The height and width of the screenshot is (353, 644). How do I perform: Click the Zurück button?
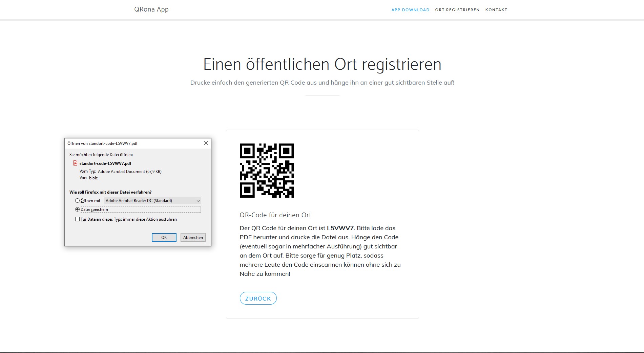258,298
